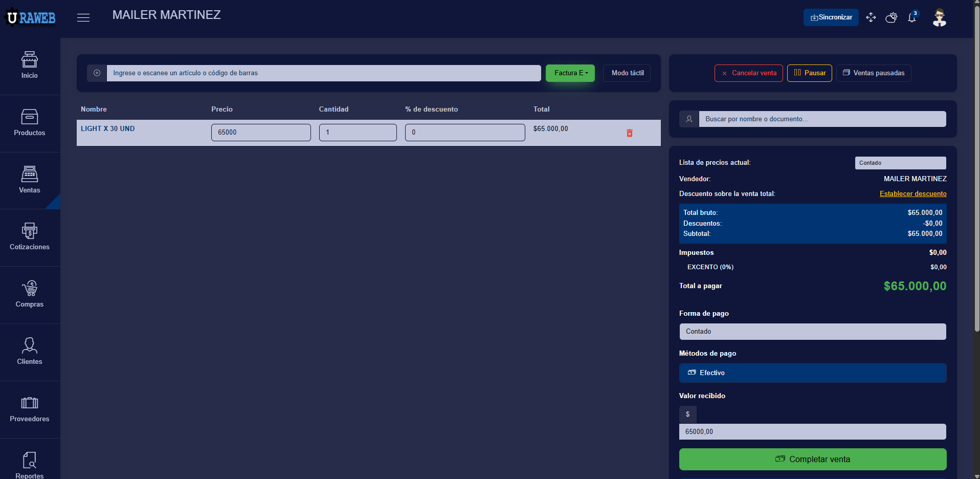Open Compras from the sidebar
Screen dimensions: 980x479
click(30, 294)
